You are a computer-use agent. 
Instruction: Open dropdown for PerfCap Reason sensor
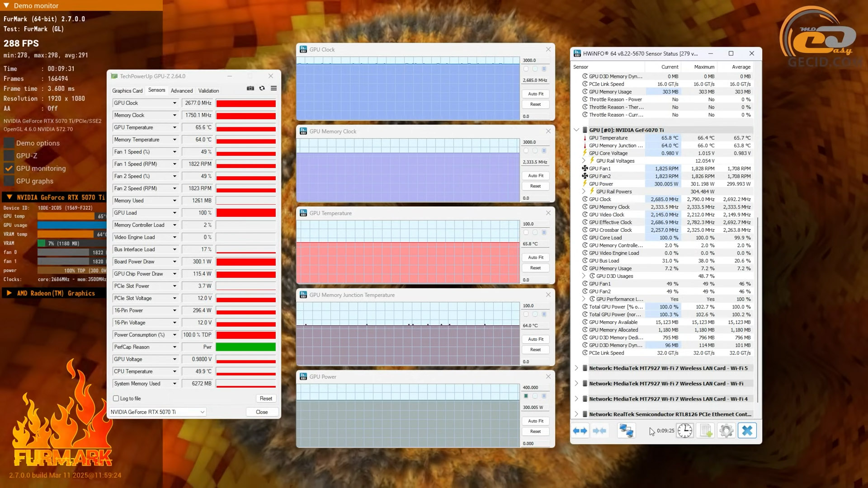175,347
